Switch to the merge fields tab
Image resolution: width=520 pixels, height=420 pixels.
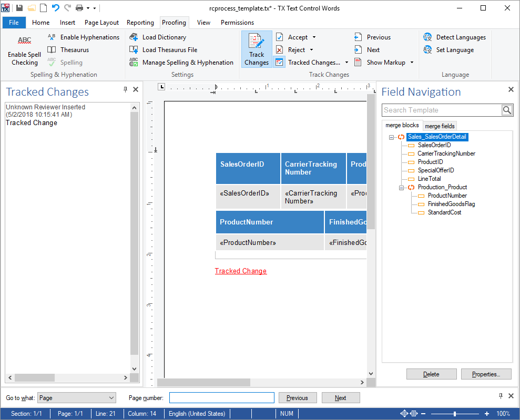[440, 126]
